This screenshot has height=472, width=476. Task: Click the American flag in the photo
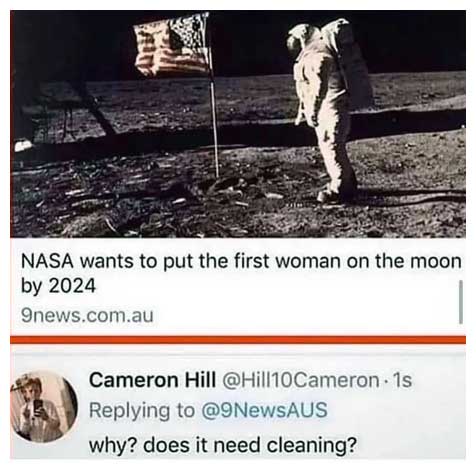[x=171, y=45]
